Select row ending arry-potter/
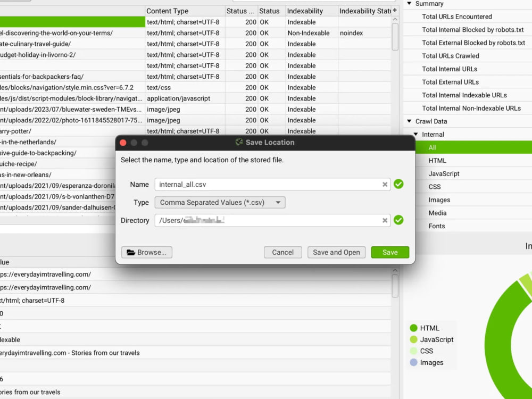The height and width of the screenshot is (399, 532). tap(72, 131)
